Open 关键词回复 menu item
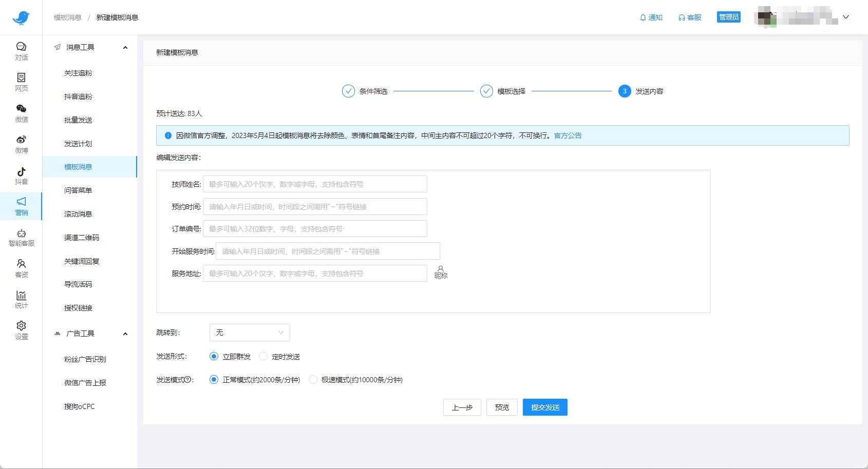The width and height of the screenshot is (868, 469). click(x=82, y=261)
